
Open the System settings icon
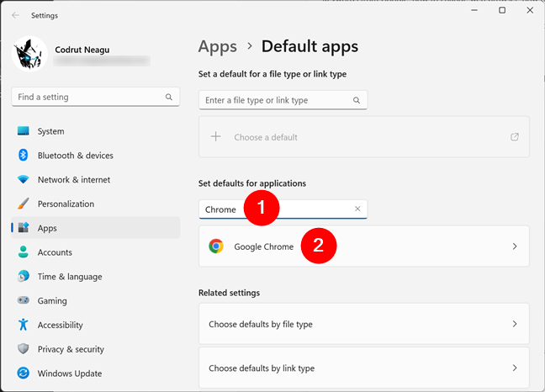coord(23,131)
